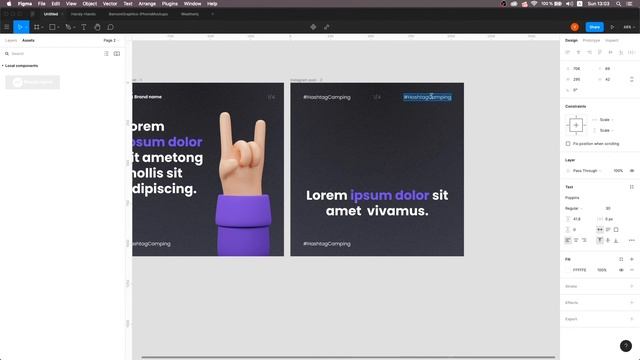
Task: Switch assets to list view
Action: tap(106, 53)
